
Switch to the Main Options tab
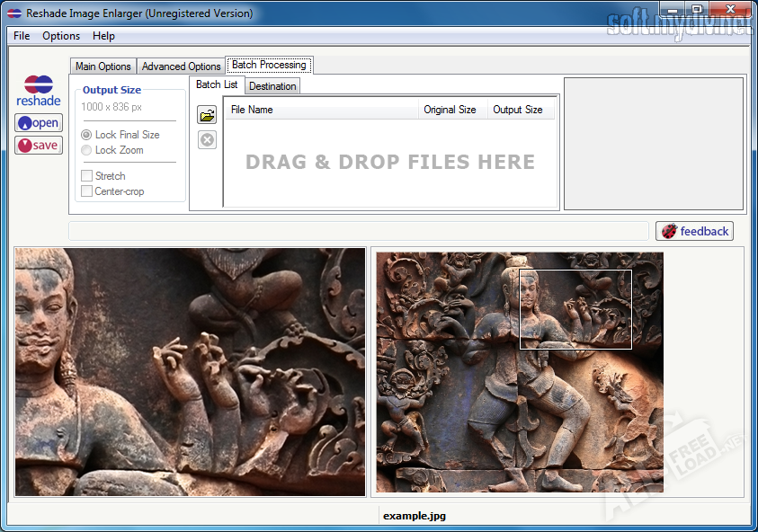click(103, 66)
